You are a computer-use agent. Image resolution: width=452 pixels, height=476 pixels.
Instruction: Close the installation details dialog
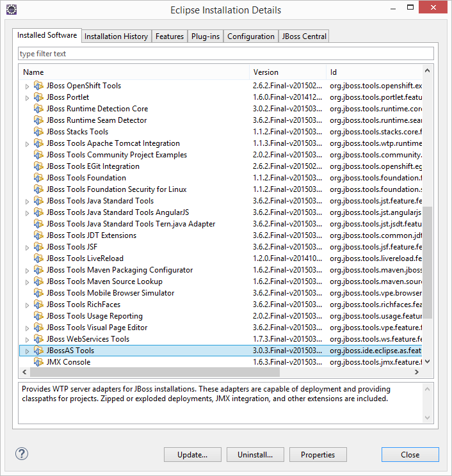tap(410, 455)
